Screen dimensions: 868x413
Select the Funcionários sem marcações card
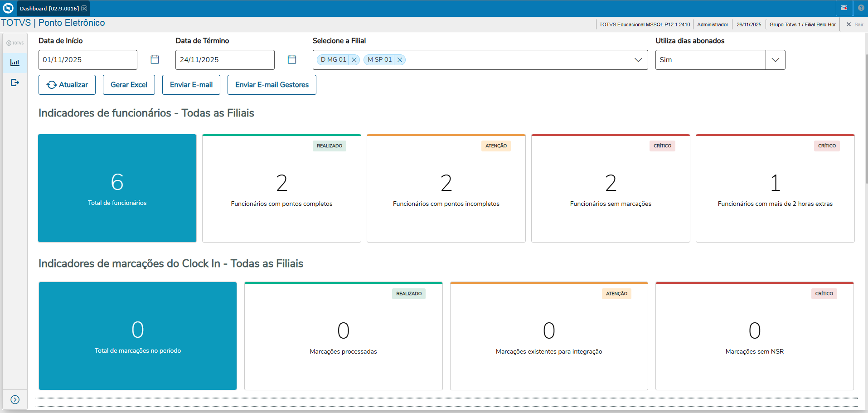(611, 188)
